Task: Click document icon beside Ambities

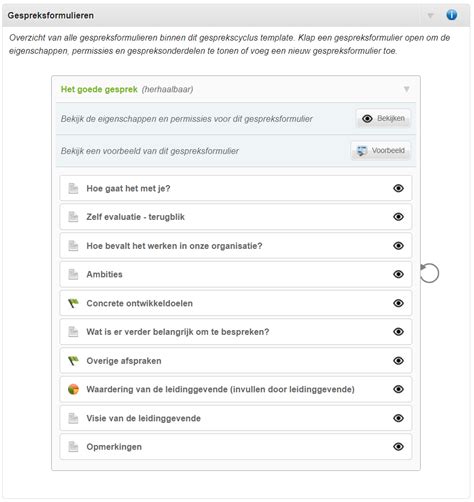Action: [73, 274]
